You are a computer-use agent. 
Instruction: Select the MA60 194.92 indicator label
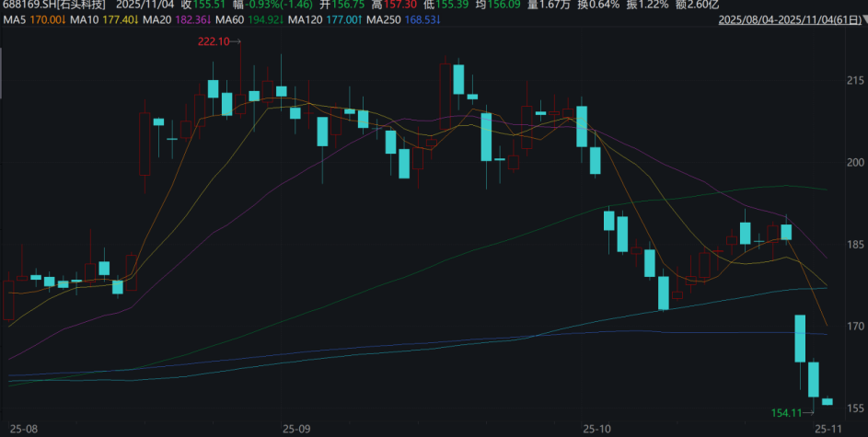tap(249, 20)
